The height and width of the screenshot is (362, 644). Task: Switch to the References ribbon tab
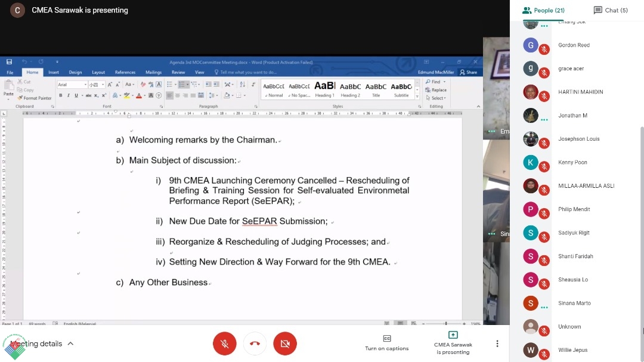point(125,72)
